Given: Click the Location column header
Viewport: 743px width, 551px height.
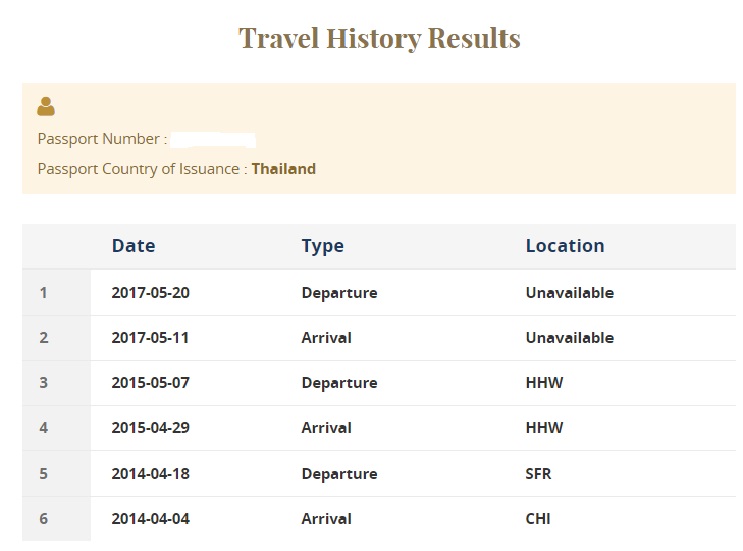Looking at the screenshot, I should (x=564, y=246).
